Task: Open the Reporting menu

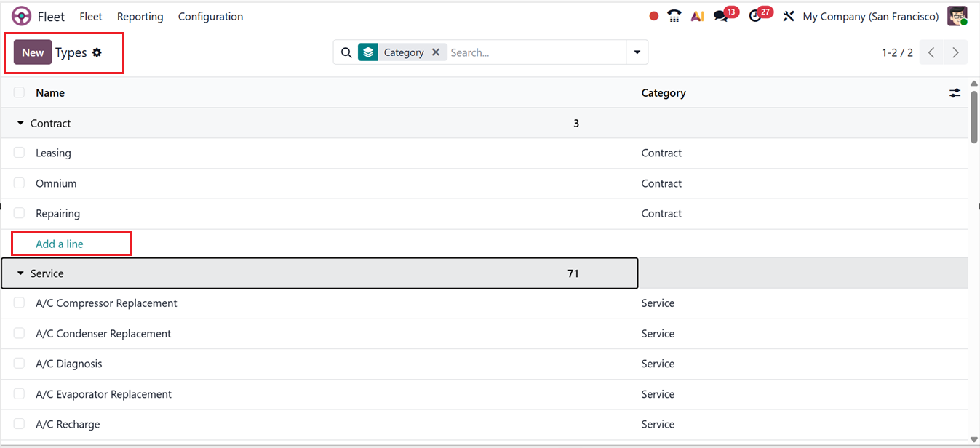Action: (x=140, y=16)
